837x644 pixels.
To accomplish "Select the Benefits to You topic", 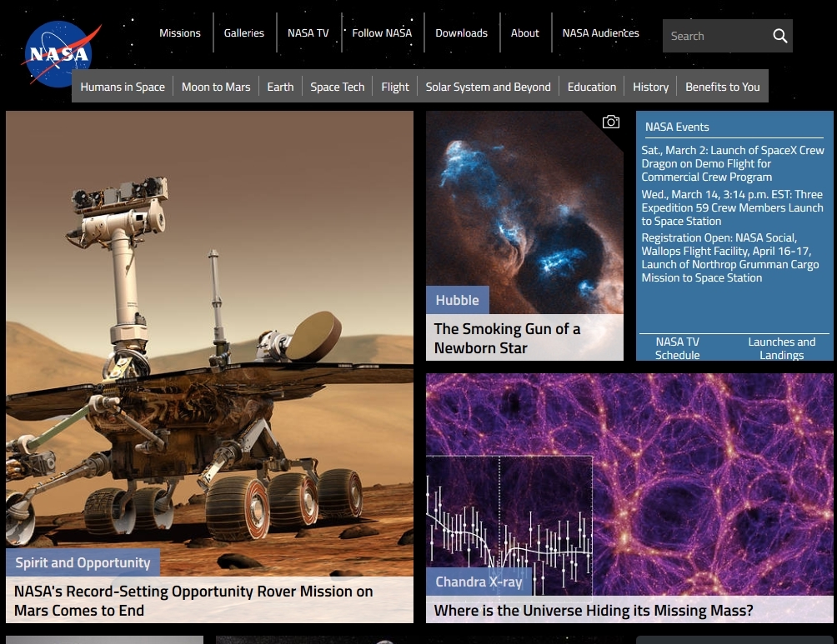I will coord(722,87).
